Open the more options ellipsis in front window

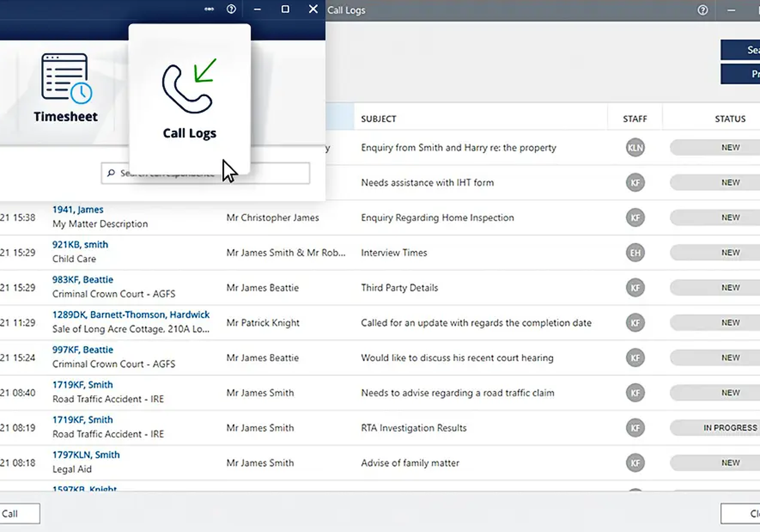[209, 9]
